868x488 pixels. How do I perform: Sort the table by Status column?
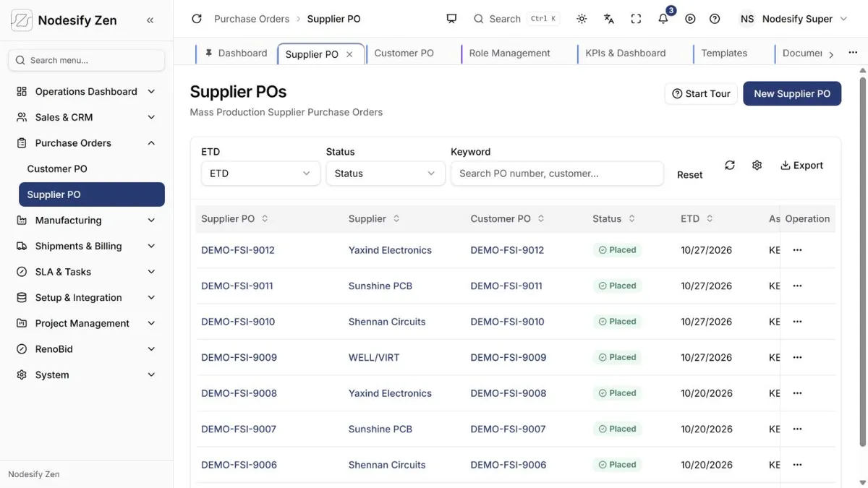point(631,218)
